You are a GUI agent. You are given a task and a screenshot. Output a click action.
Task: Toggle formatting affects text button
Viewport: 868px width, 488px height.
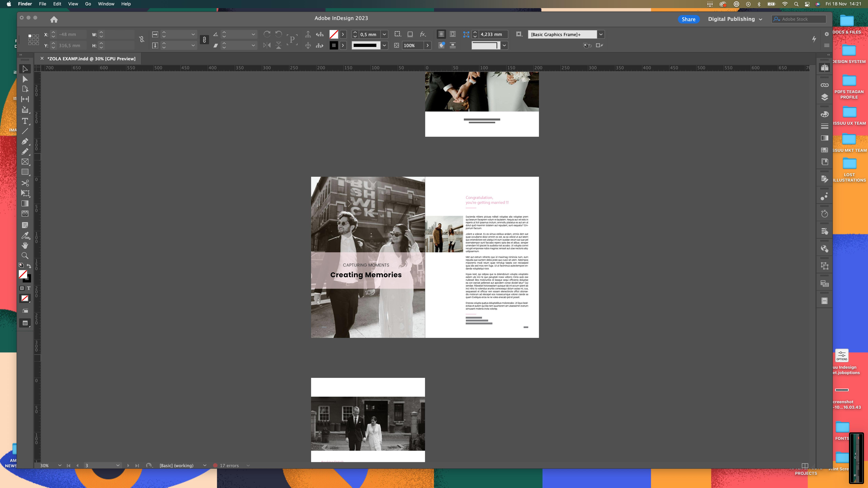tap(29, 288)
